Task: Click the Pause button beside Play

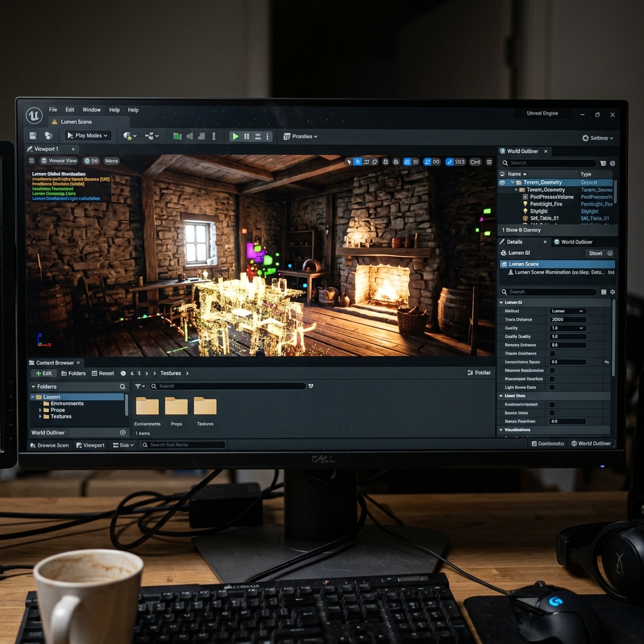Action: [247, 136]
